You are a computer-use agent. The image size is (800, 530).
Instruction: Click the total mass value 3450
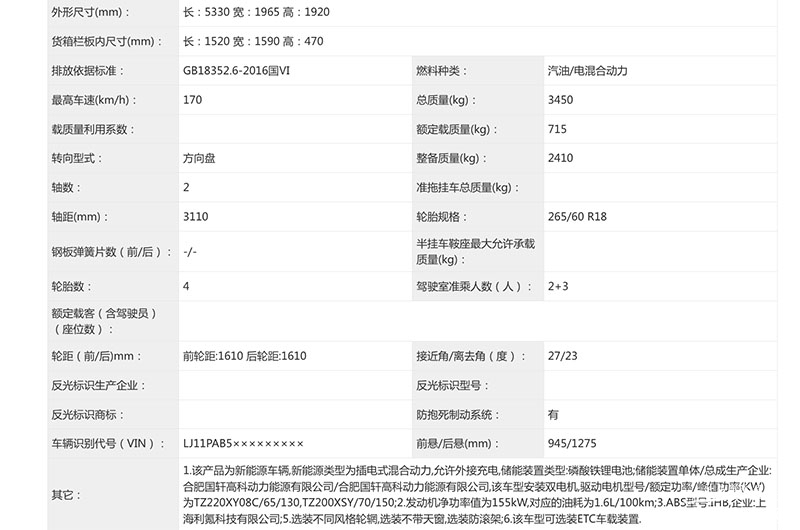[560, 100]
